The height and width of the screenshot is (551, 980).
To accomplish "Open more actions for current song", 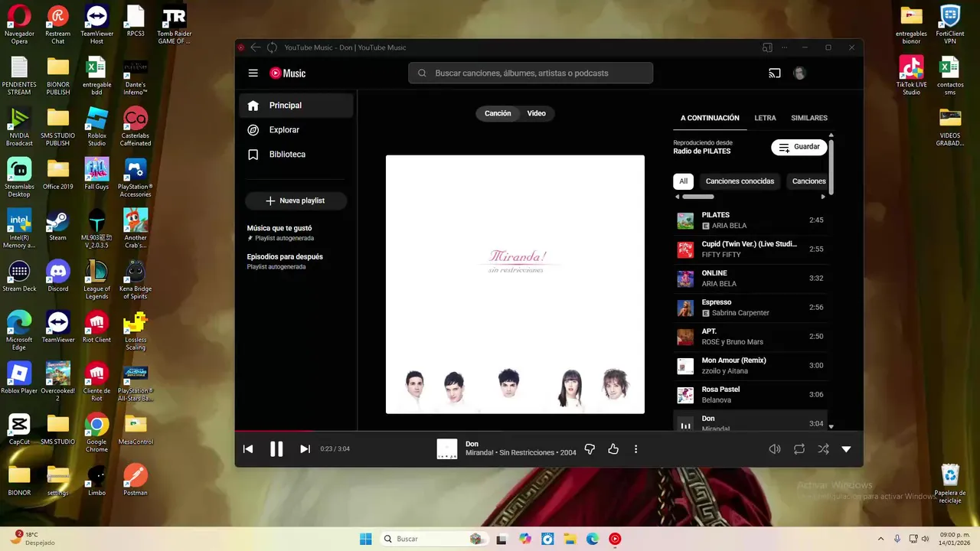I will pyautogui.click(x=635, y=449).
